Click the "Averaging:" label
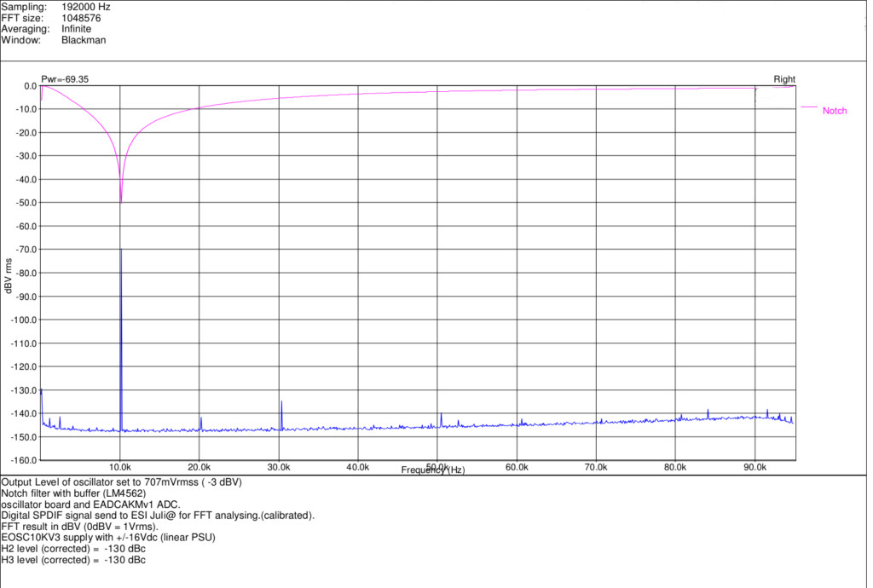Viewport: 873px width, 588px height. pyautogui.click(x=26, y=29)
